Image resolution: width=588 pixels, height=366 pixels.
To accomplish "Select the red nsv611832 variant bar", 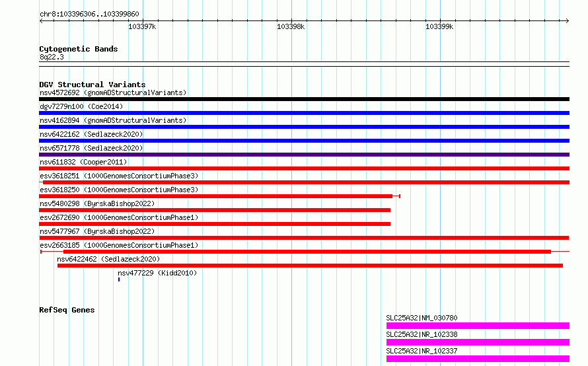I will pyautogui.click(x=304, y=168).
